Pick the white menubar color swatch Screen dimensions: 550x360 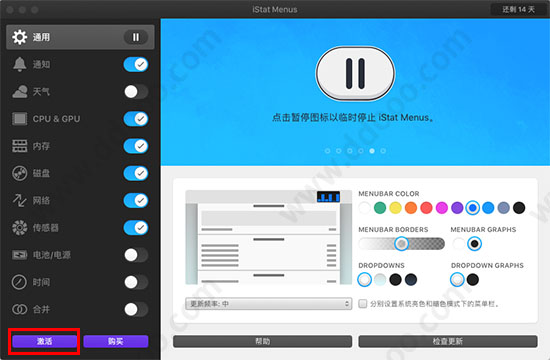364,208
